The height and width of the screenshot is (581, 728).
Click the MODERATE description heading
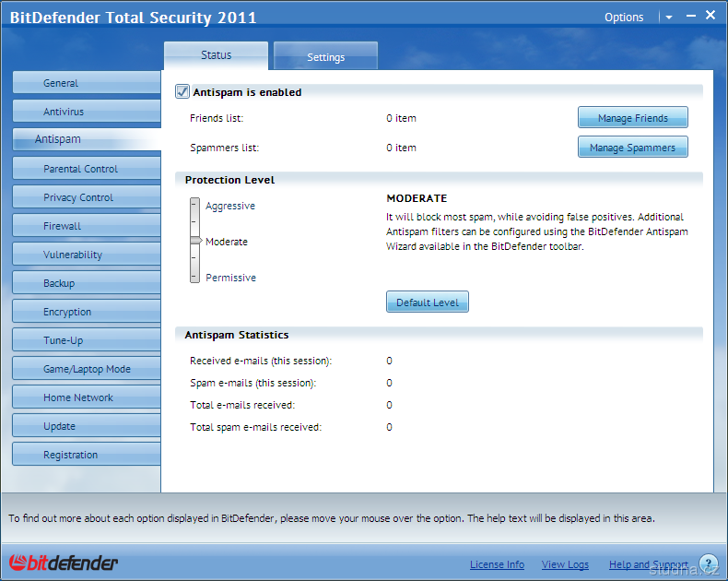417,198
